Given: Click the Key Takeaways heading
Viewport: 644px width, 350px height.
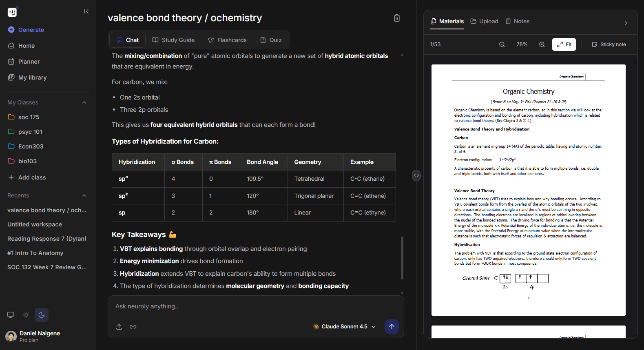Looking at the screenshot, I should click(144, 235).
